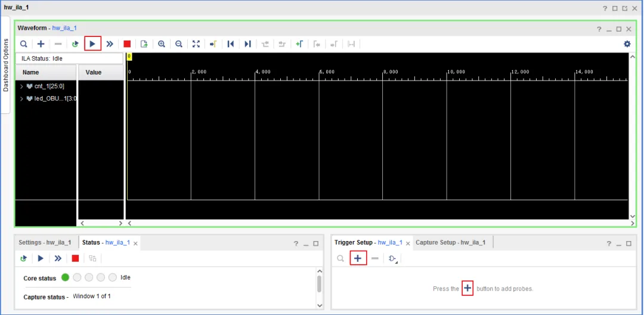Export ILA waveform data
644x315 pixels.
pyautogui.click(x=144, y=44)
